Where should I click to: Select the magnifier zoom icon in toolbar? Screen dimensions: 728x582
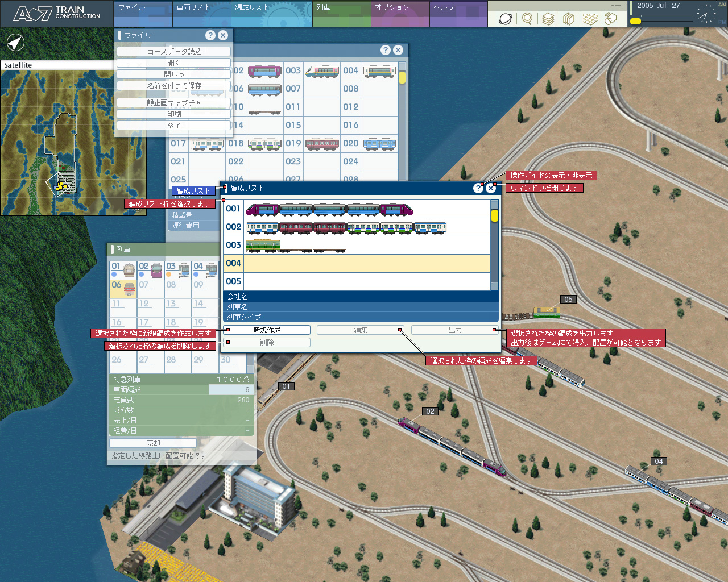527,19
